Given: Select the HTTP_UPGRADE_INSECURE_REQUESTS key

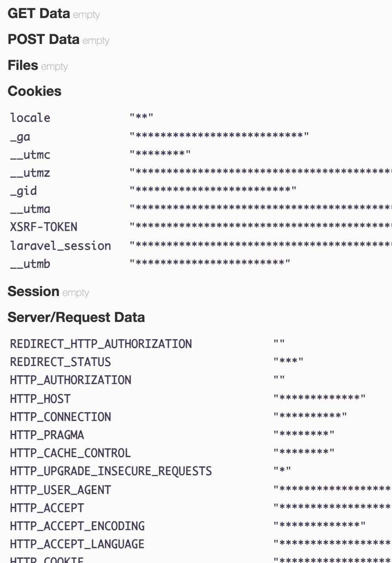Looking at the screenshot, I should point(111,471).
